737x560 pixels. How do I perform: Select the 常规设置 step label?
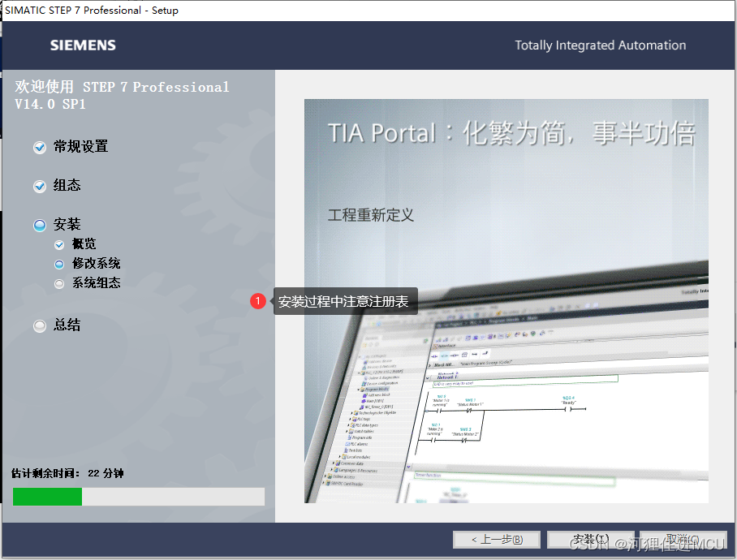click(x=81, y=147)
